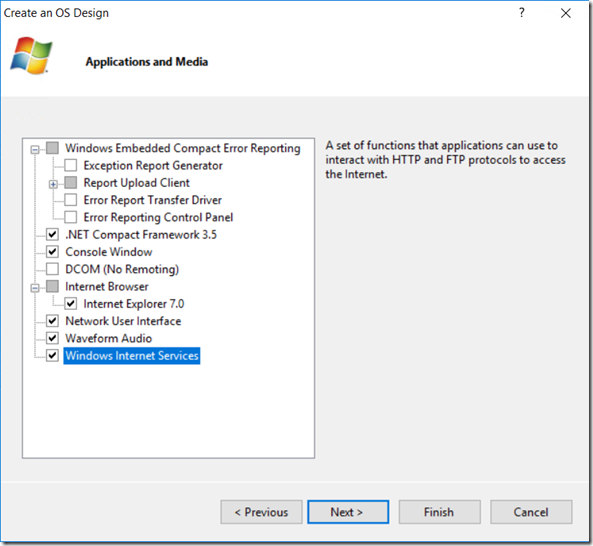Select the Waveform Audio label
Image resolution: width=593 pixels, height=546 pixels.
click(x=109, y=338)
